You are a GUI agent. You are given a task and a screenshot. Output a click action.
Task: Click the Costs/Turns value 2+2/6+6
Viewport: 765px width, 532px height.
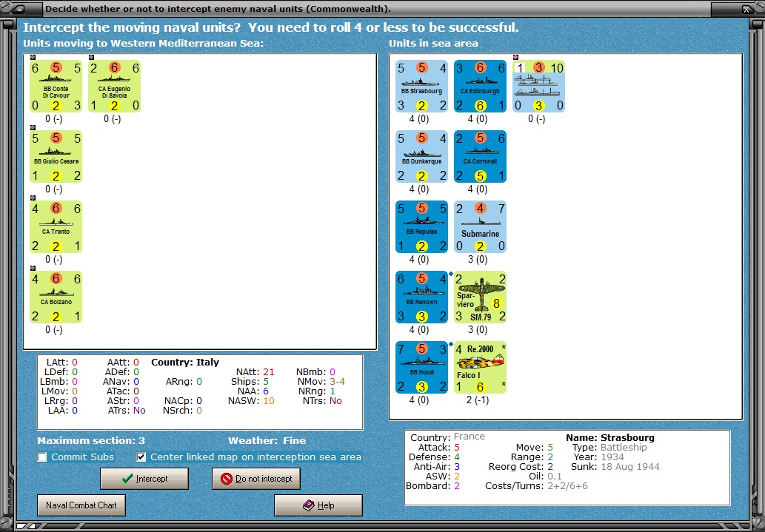tap(567, 485)
